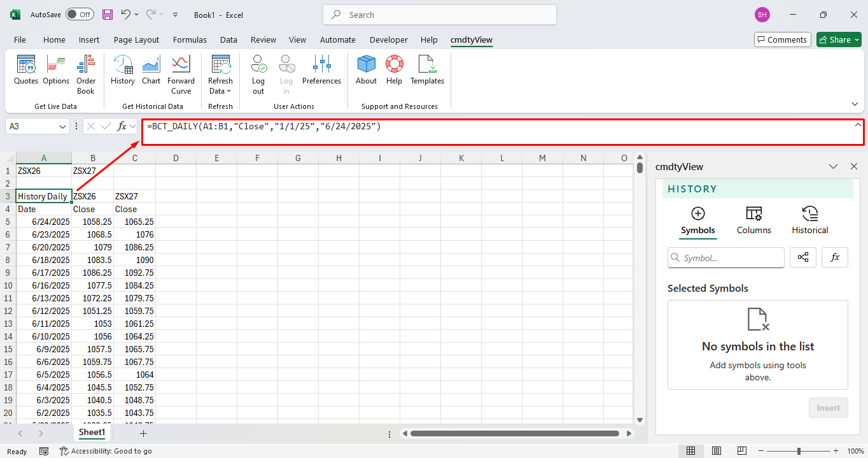Open the Name Box dropdown showing A3
The image size is (868, 458).
(63, 126)
